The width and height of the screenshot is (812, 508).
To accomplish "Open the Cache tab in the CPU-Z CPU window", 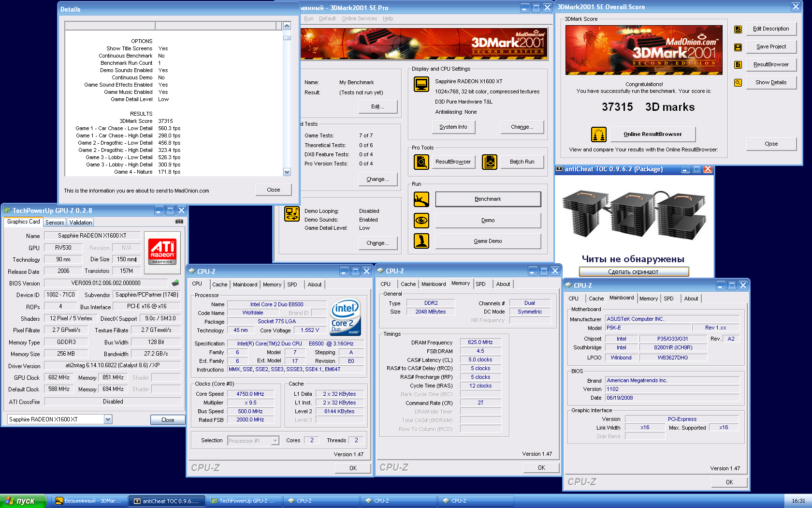I will tap(220, 284).
